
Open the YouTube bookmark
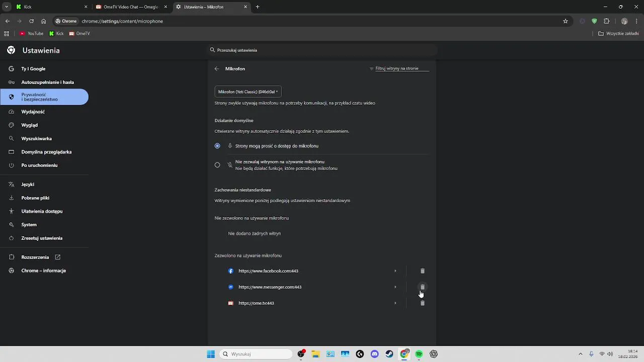point(31,34)
